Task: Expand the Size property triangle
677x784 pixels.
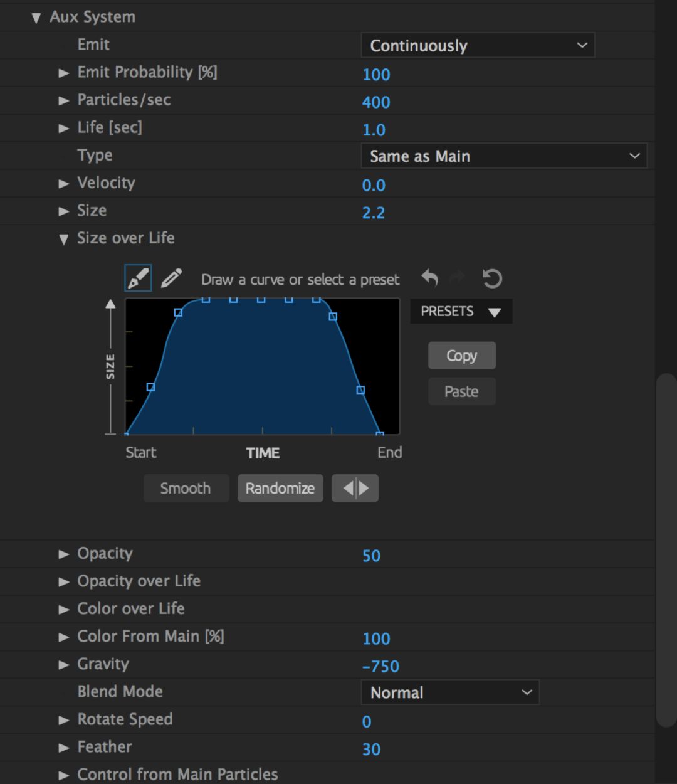Action: pos(63,211)
